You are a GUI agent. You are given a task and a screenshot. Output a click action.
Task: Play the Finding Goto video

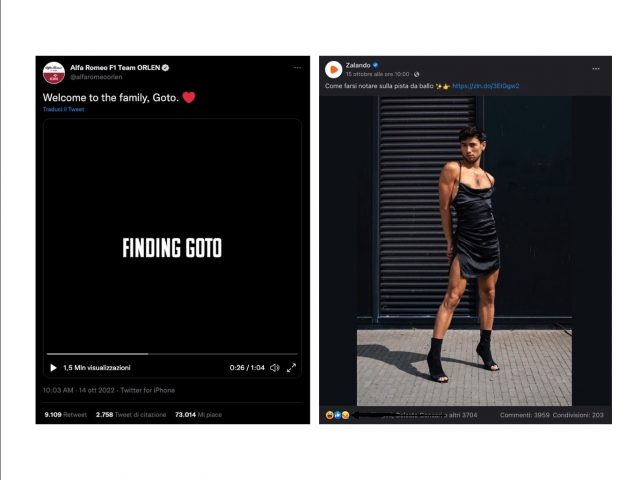(x=53, y=368)
